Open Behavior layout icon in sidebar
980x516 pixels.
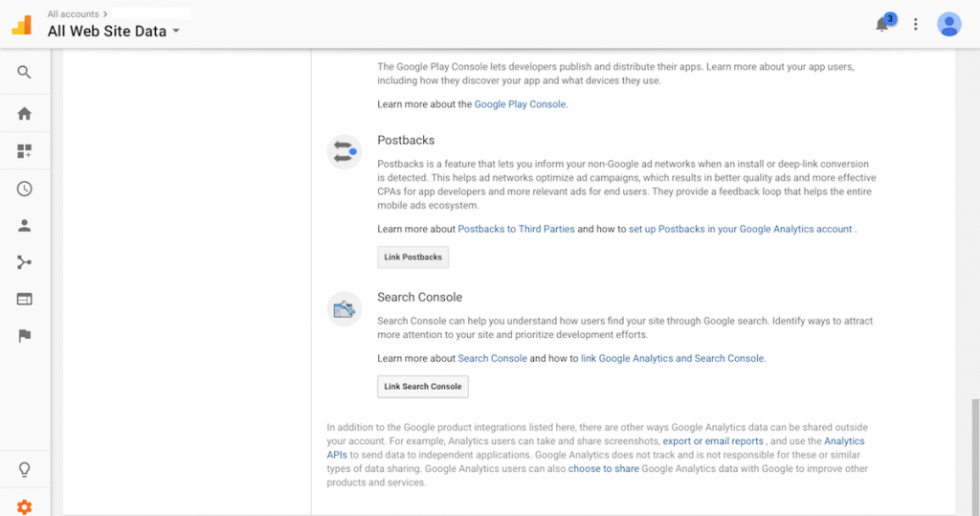[x=24, y=299]
